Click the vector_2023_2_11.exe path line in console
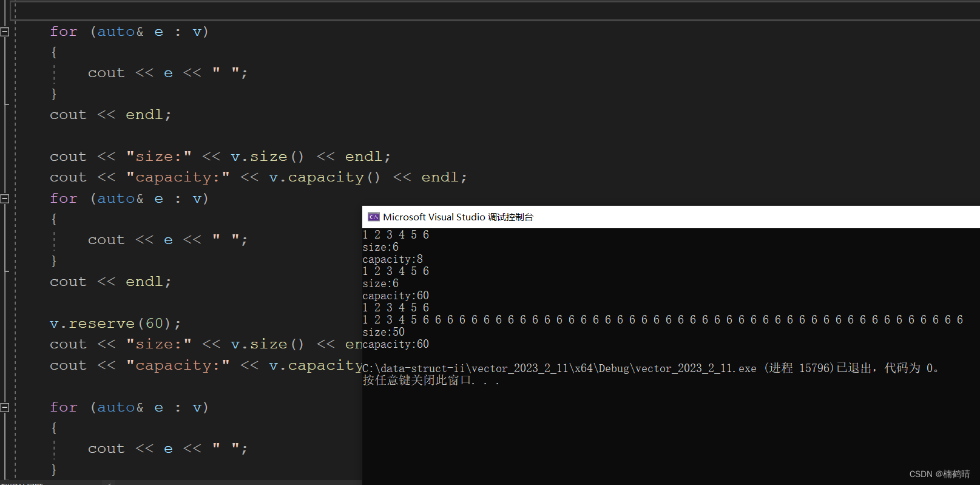 (x=651, y=368)
